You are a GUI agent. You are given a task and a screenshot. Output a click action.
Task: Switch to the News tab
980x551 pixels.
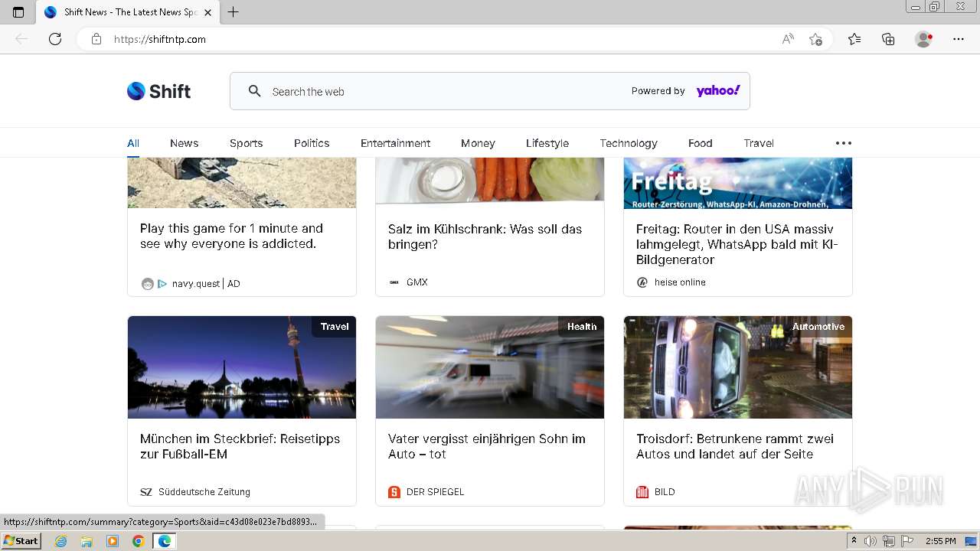184,143
